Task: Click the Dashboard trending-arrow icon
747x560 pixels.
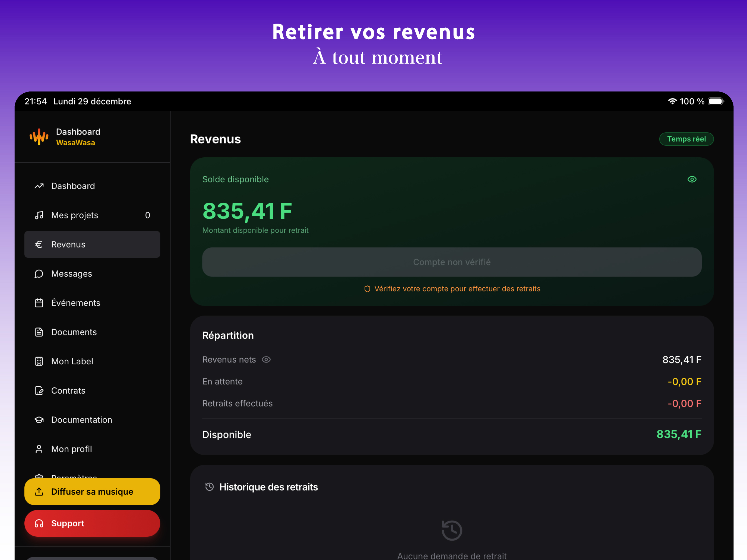Action: tap(39, 186)
